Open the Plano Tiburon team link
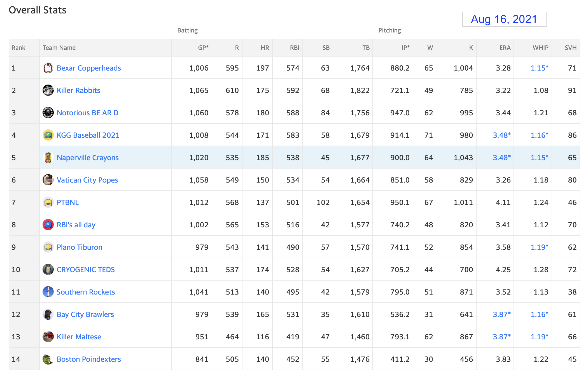 coord(80,247)
